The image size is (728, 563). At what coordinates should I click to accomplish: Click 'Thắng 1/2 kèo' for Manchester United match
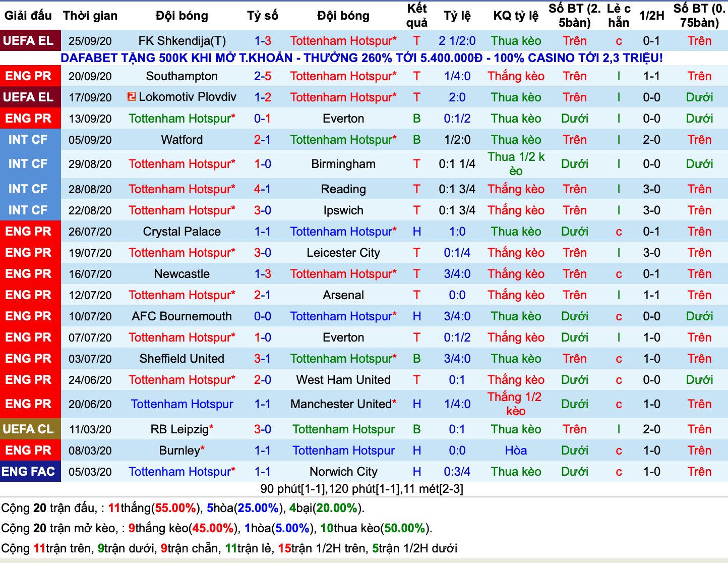coord(516,404)
